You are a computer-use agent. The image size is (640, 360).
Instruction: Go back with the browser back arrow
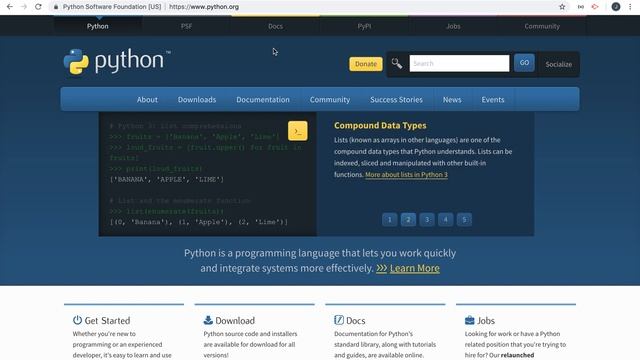(x=9, y=7)
